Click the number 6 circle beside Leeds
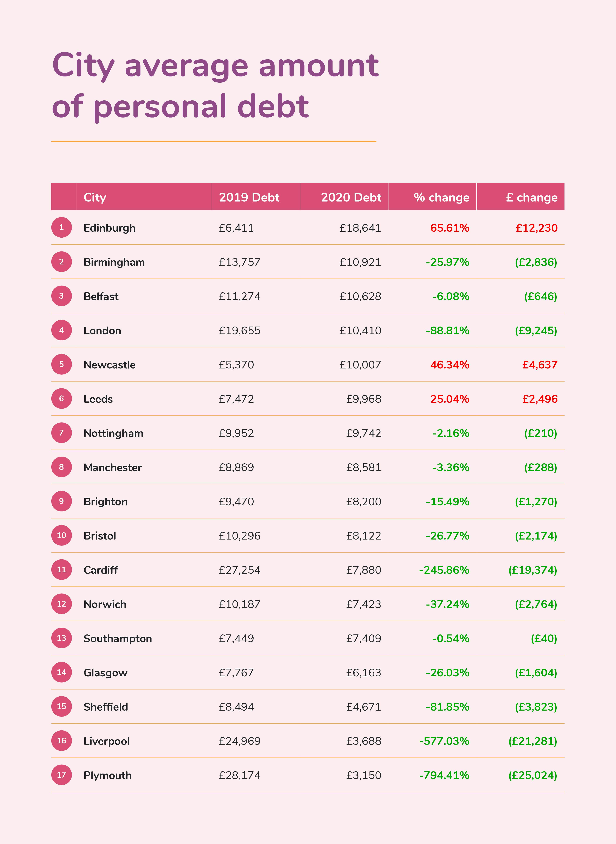The image size is (616, 844). (x=62, y=399)
